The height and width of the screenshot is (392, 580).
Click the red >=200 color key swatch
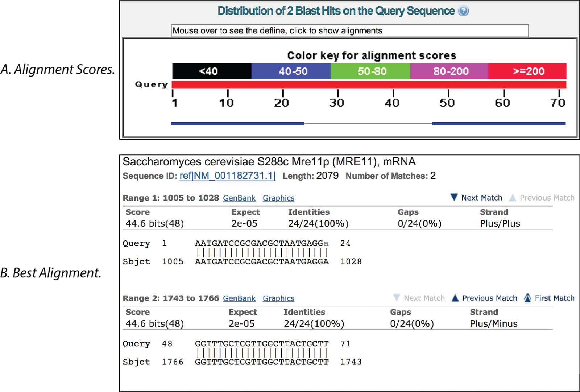pos(527,71)
